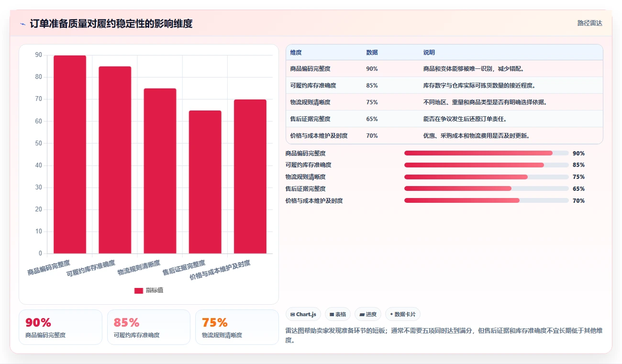Click the 价格与成本维护及时度 bar in the chart
This screenshot has height=364, width=622.
pos(250,176)
